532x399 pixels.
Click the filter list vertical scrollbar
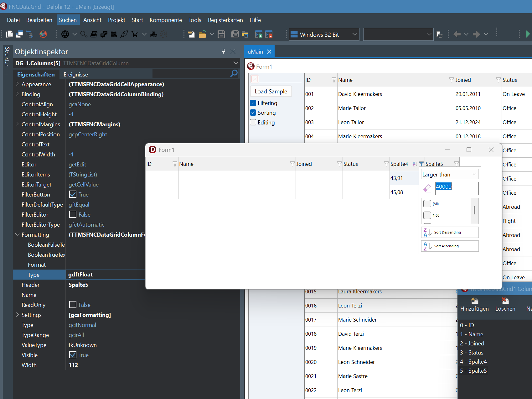[475, 211]
